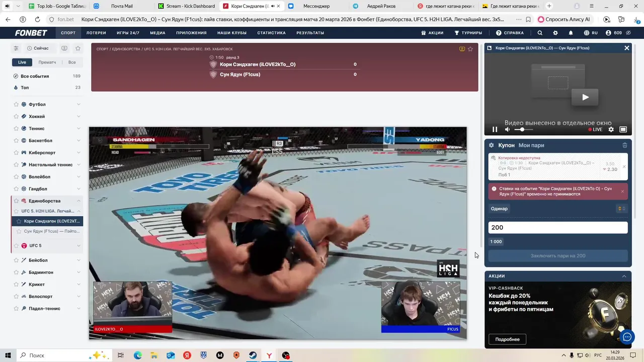The width and height of the screenshot is (644, 362).
Task: Expand the Футбол category
Action: click(78, 105)
